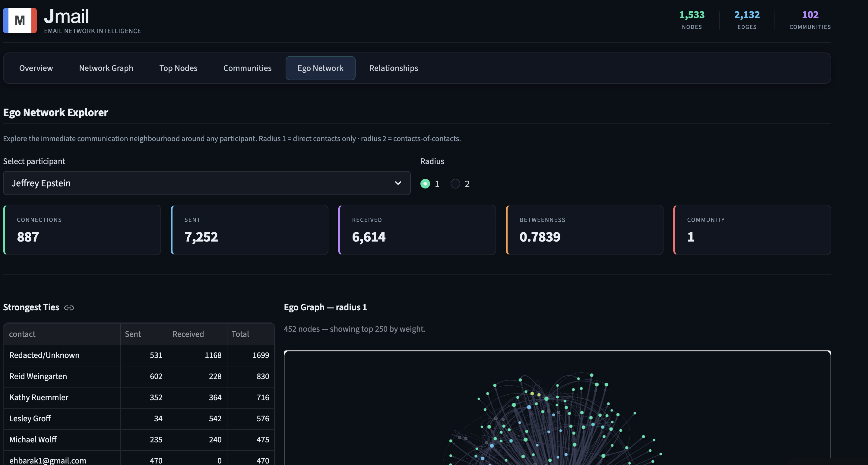Image resolution: width=868 pixels, height=465 pixels.
Task: Click the Strongest Ties heading
Action: pyautogui.click(x=31, y=307)
